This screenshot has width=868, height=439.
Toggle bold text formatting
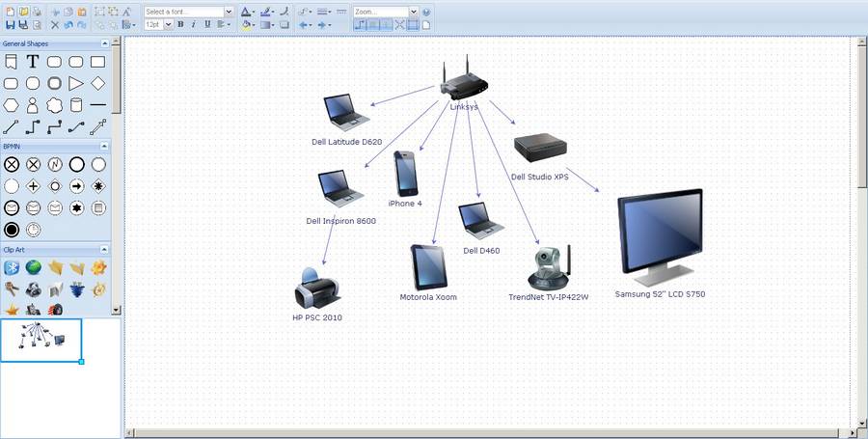point(180,24)
